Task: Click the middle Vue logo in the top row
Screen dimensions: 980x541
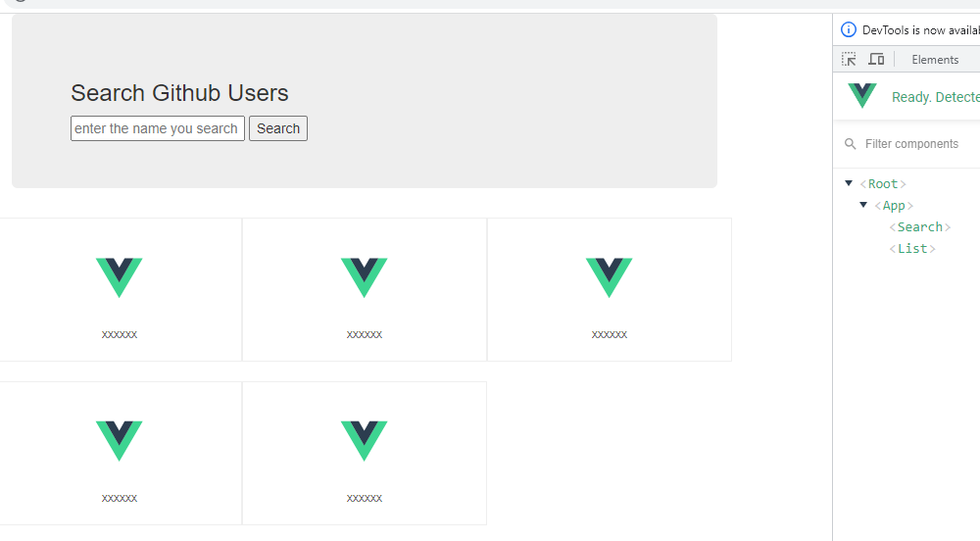Action: pyautogui.click(x=365, y=277)
